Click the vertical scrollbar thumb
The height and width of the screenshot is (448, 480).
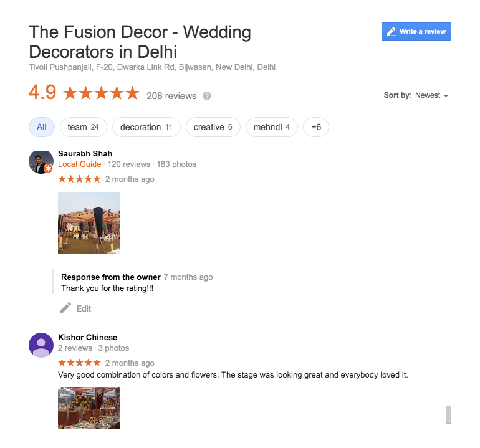coord(448,414)
